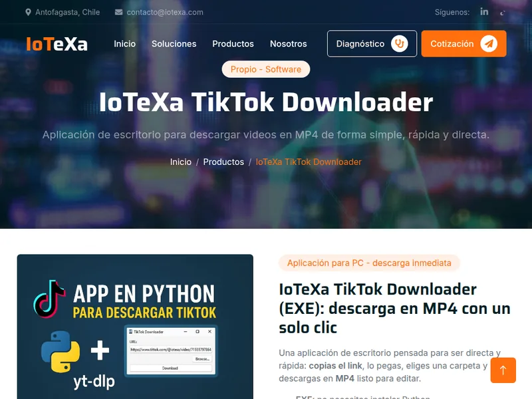Image resolution: width=532 pixels, height=399 pixels.
Task: Follow the Productos breadcrumb link
Action: [223, 162]
